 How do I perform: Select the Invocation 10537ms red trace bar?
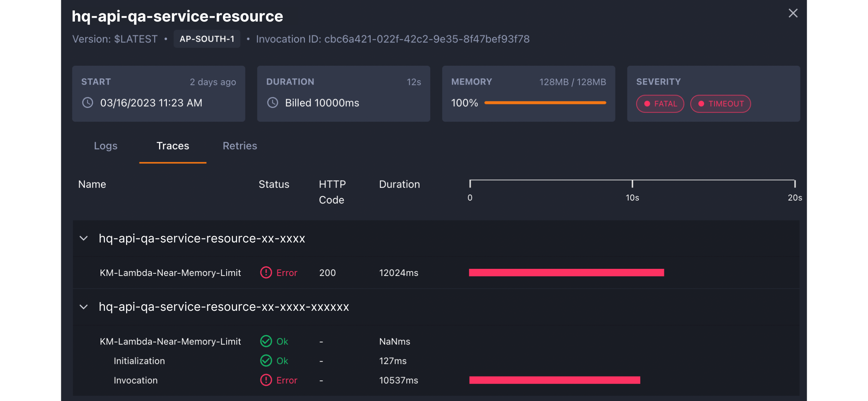(x=555, y=380)
